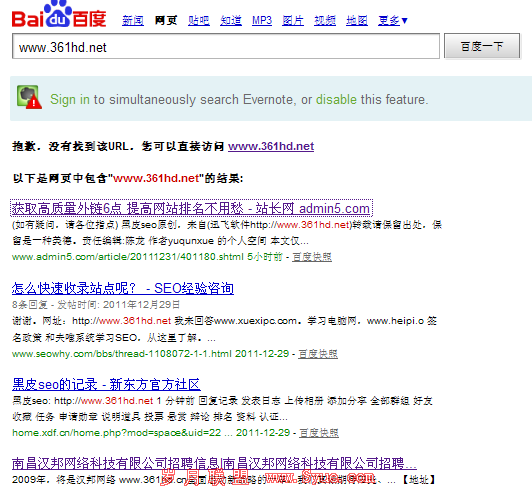
Task: Open 百度快照 for the home.xdf.cn result
Action: [319, 433]
